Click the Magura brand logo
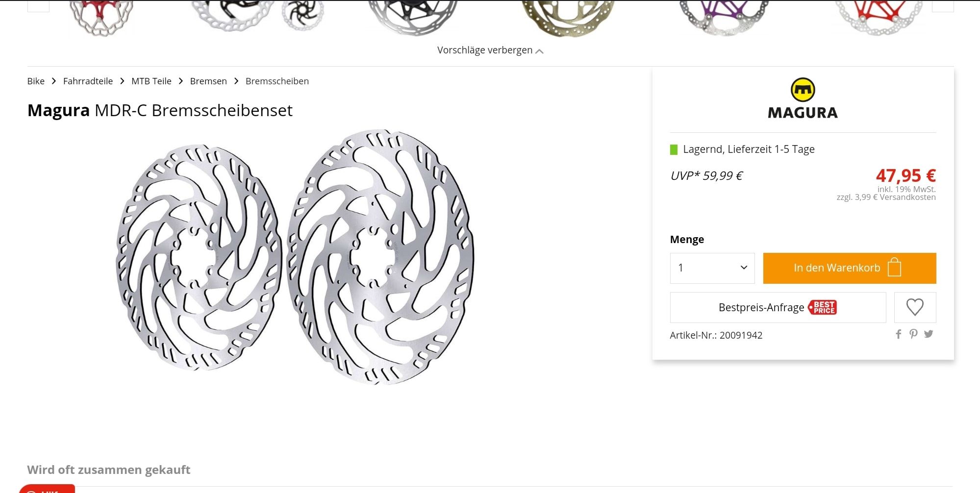 803,99
